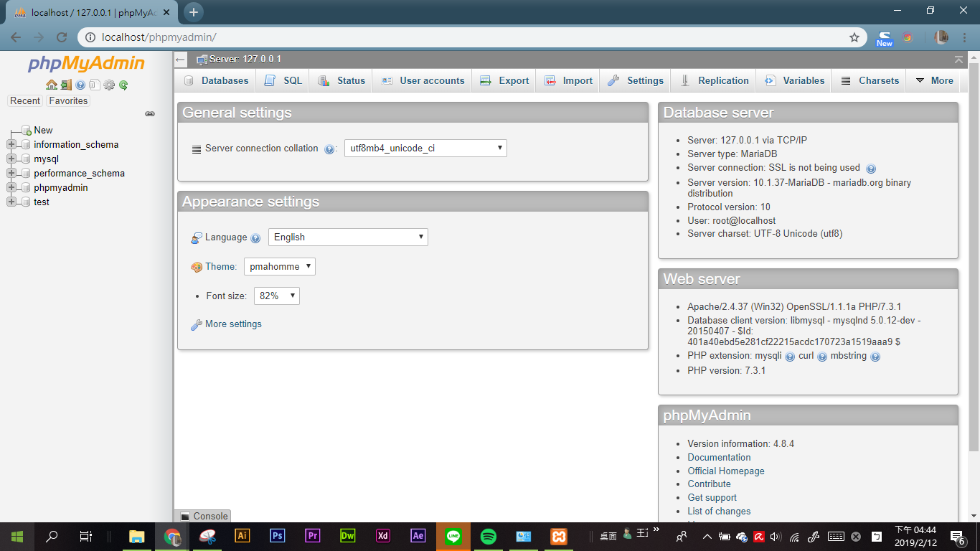Open the SQL tab
The width and height of the screenshot is (980, 551).
(x=283, y=80)
